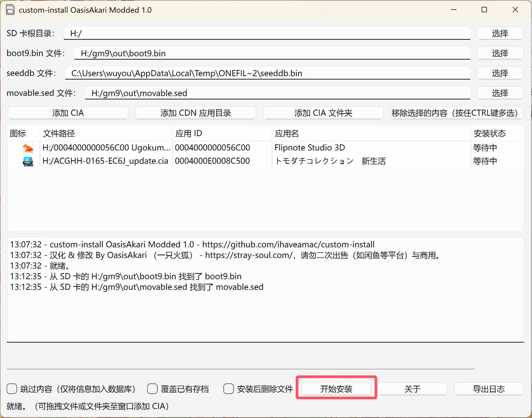Image resolution: width=532 pixels, height=418 pixels.
Task: Check delete files after installation
Action: click(x=228, y=389)
